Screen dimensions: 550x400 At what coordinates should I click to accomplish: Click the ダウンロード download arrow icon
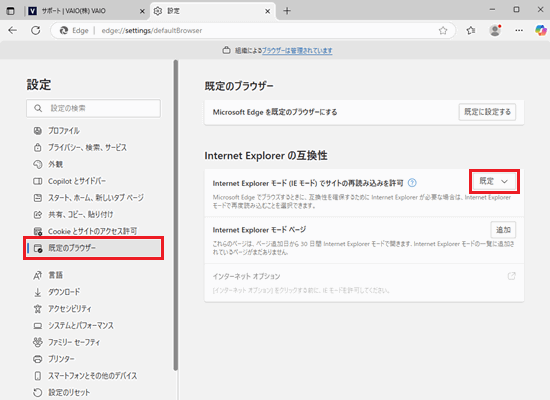click(x=38, y=292)
